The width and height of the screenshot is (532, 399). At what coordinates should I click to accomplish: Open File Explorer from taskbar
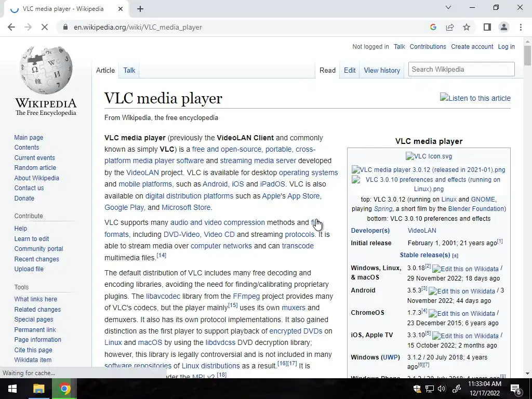38,389
